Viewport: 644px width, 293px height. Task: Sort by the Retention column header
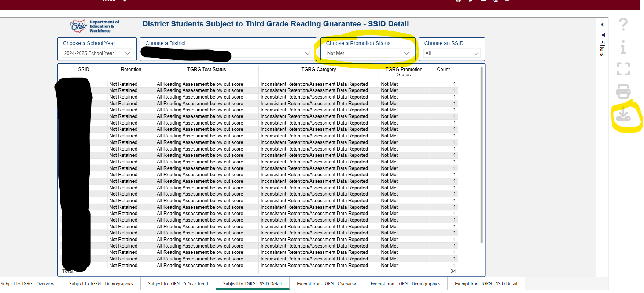131,70
